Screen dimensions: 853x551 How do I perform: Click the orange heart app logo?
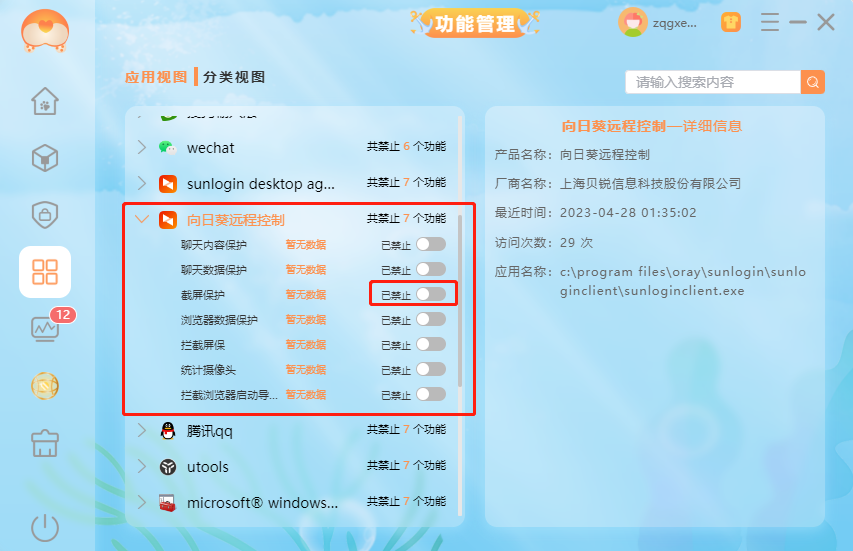45,31
